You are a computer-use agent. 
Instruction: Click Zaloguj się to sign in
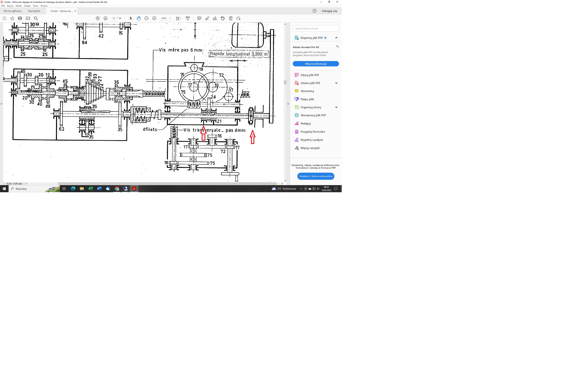(329, 11)
